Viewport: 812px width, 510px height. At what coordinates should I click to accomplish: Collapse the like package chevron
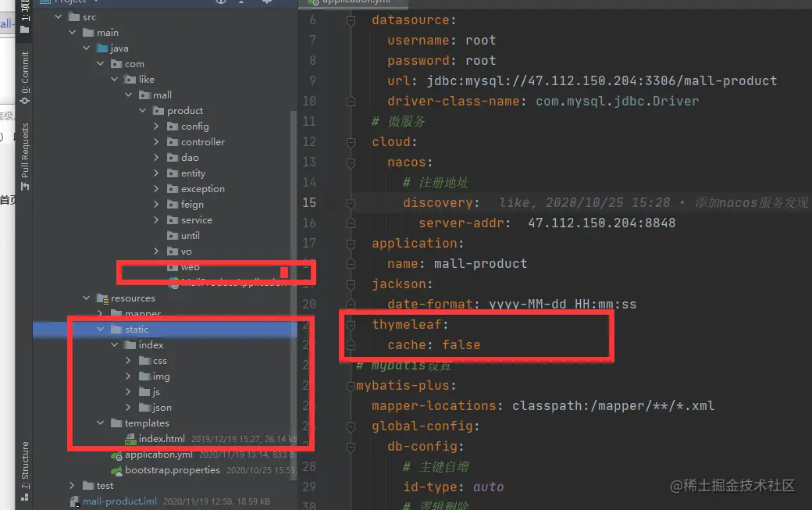pos(114,79)
